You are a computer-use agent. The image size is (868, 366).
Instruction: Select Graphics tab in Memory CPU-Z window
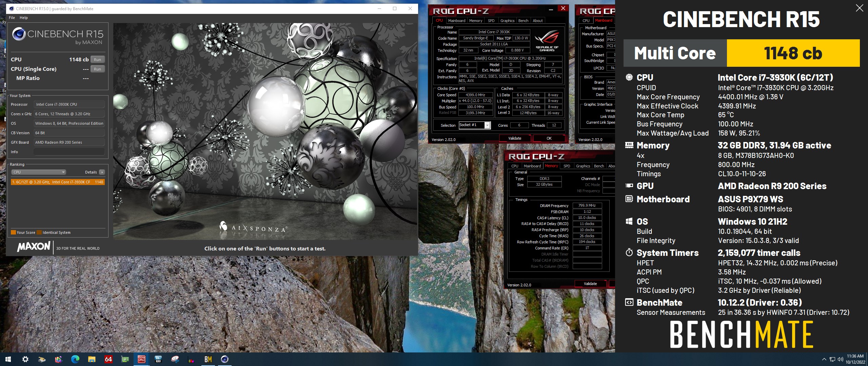click(x=583, y=166)
